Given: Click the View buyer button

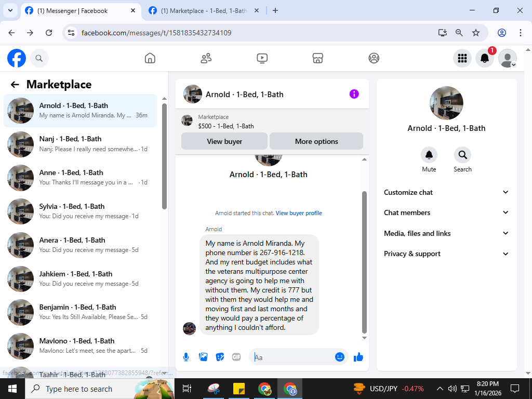Looking at the screenshot, I should point(224,141).
